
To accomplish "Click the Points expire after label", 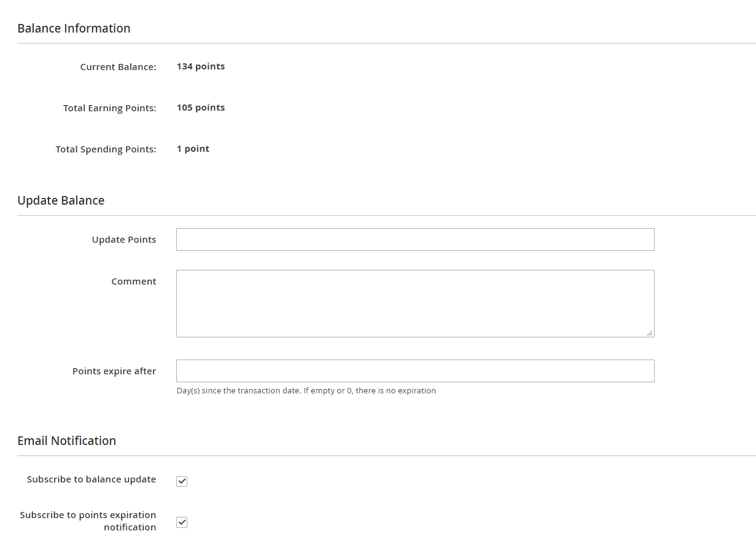I will 114,371.
